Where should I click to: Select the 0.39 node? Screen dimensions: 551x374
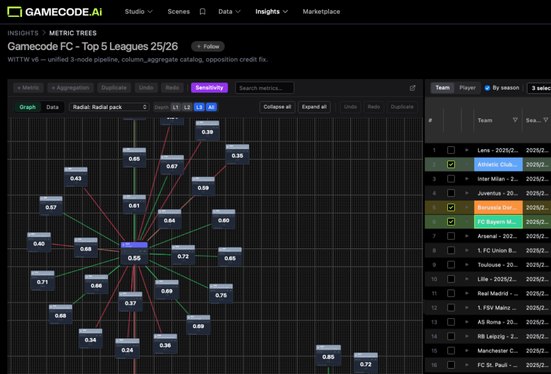click(207, 131)
